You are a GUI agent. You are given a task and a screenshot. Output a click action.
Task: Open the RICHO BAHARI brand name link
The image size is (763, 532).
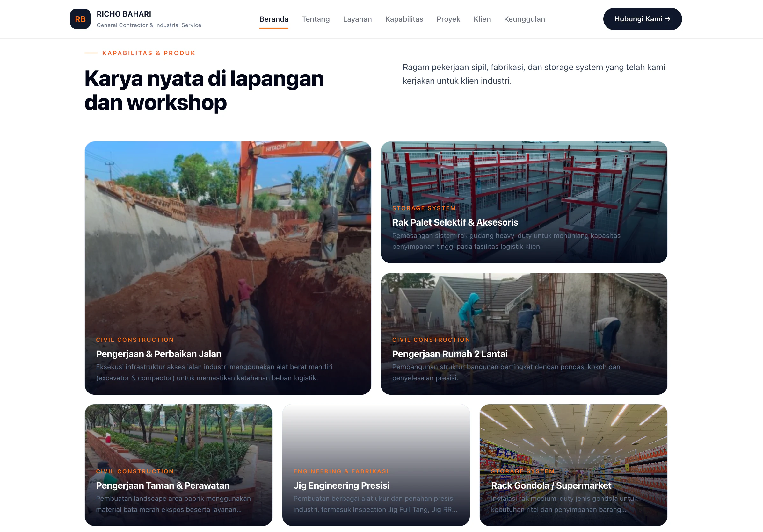[x=124, y=14]
